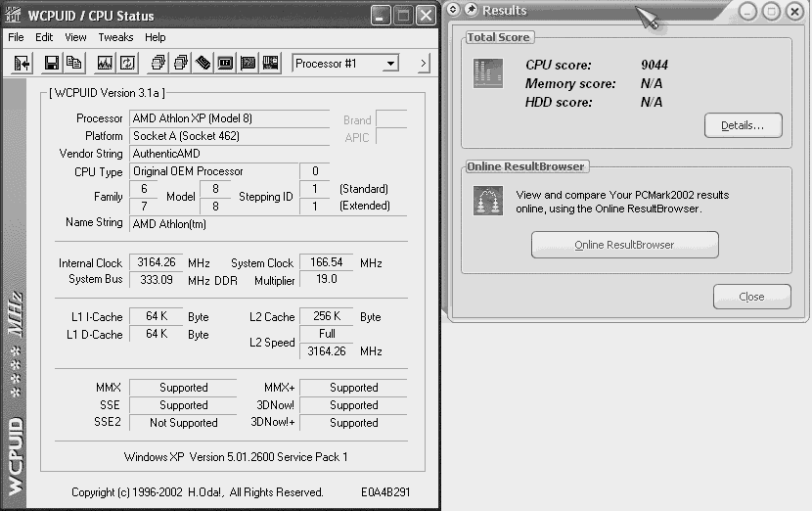812x511 pixels.
Task: Click the second stacked-windows toolbar icon
Action: click(x=181, y=64)
